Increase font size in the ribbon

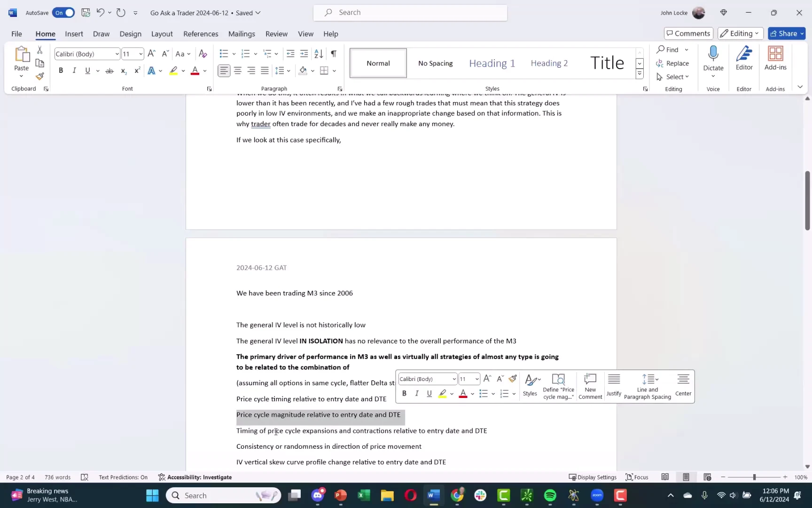(151, 54)
